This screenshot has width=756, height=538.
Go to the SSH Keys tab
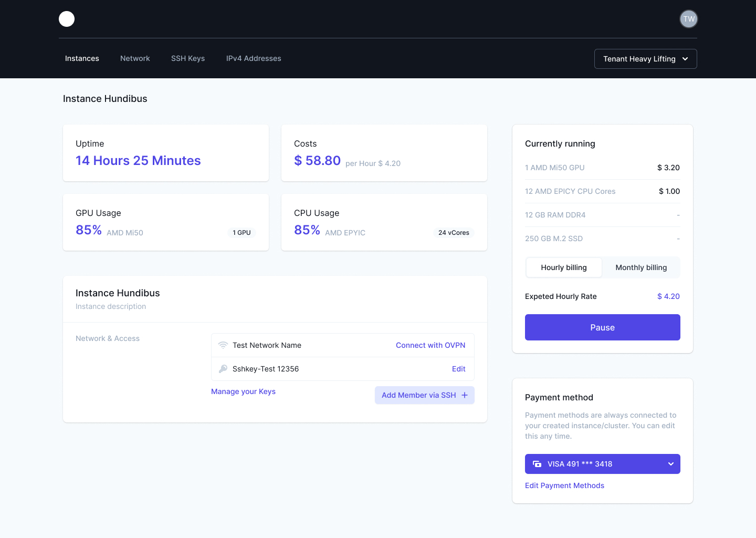[x=188, y=58]
